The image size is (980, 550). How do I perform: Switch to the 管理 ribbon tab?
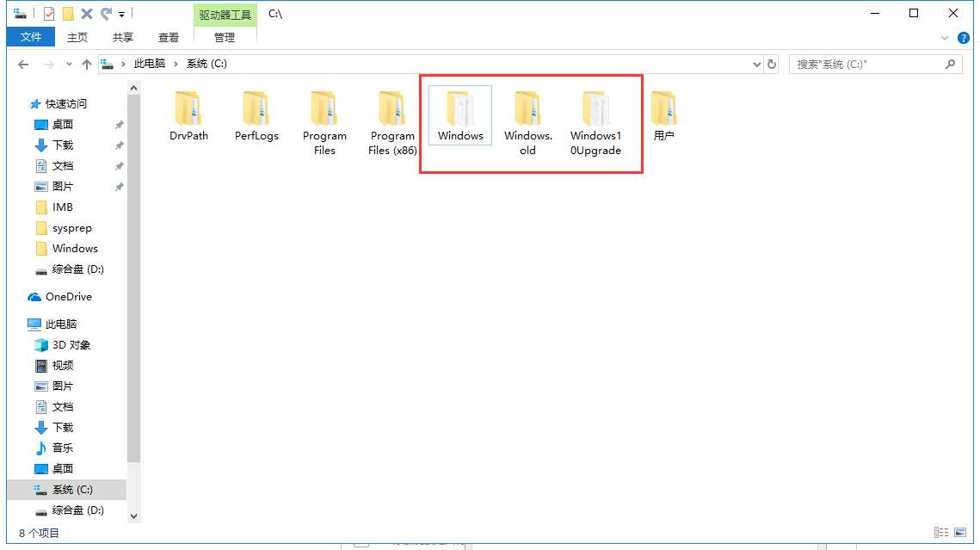pyautogui.click(x=225, y=38)
